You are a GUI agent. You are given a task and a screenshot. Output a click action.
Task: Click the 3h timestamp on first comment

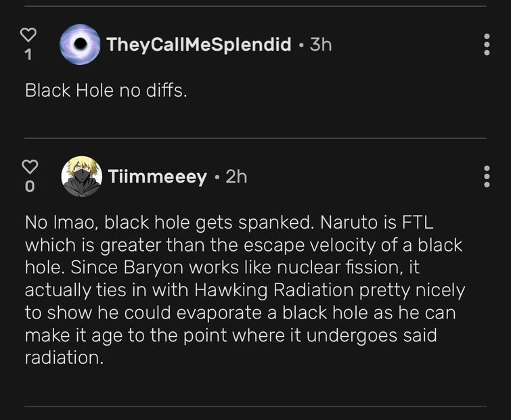coord(320,45)
